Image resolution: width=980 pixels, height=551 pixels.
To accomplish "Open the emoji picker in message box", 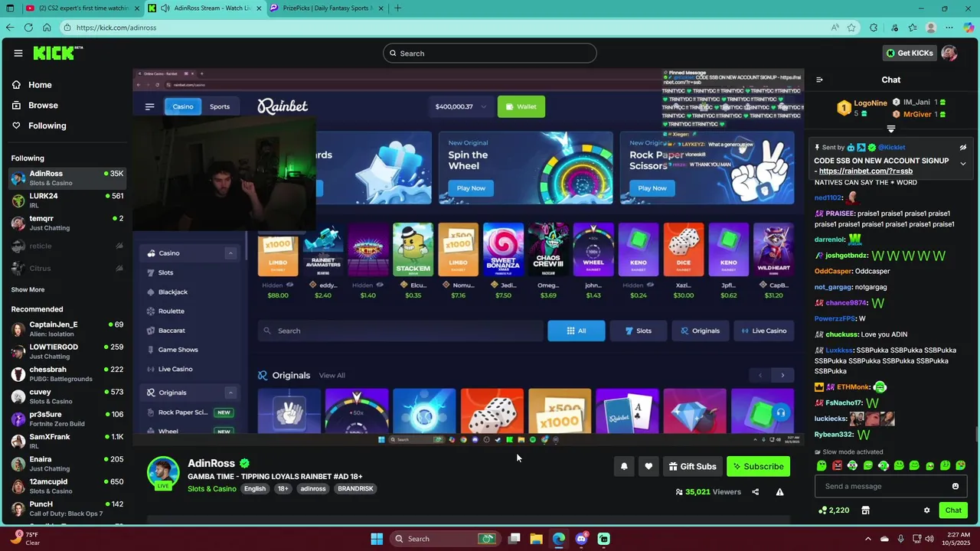I will pyautogui.click(x=955, y=486).
